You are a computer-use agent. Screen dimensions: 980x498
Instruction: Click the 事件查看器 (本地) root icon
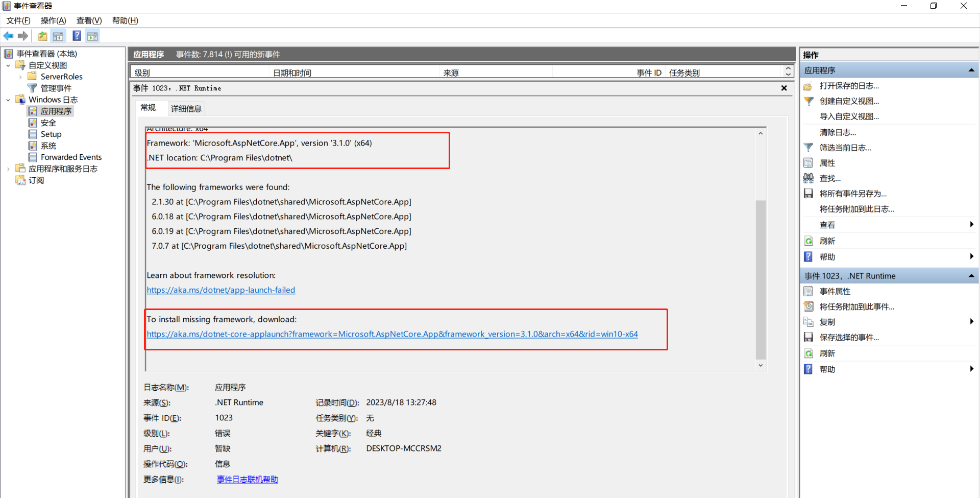9,54
